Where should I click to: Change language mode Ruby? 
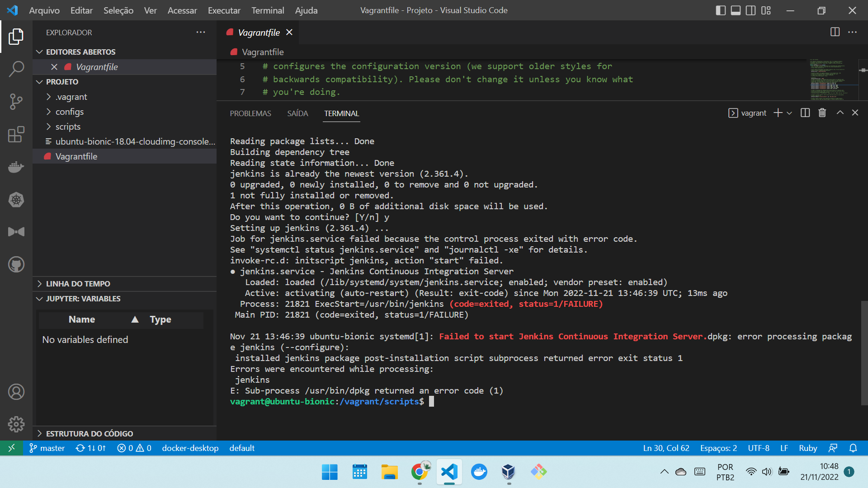point(808,448)
